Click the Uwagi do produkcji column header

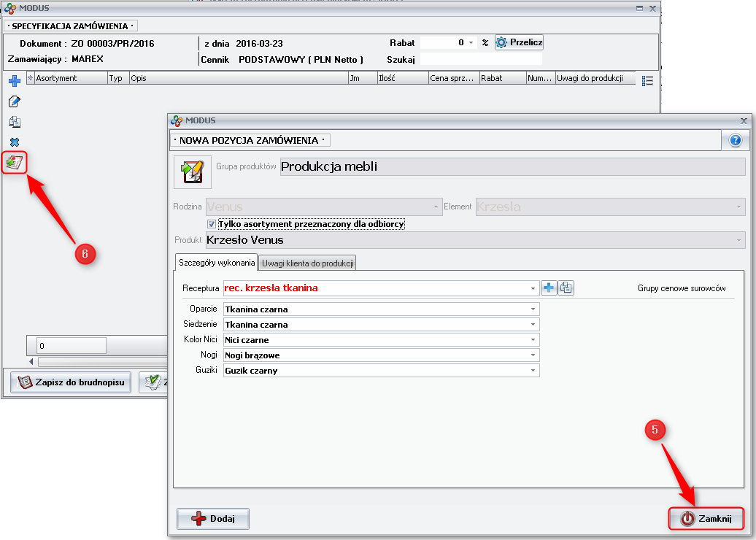[x=595, y=78]
